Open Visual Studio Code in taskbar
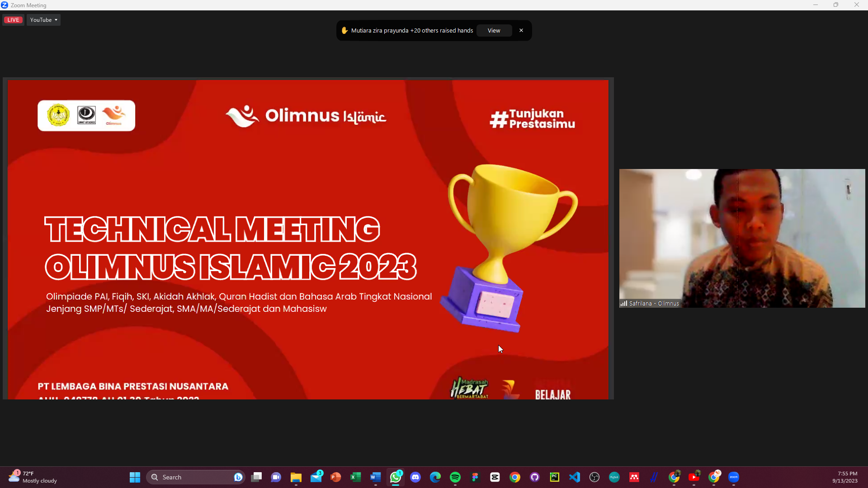868x488 pixels. (x=575, y=477)
